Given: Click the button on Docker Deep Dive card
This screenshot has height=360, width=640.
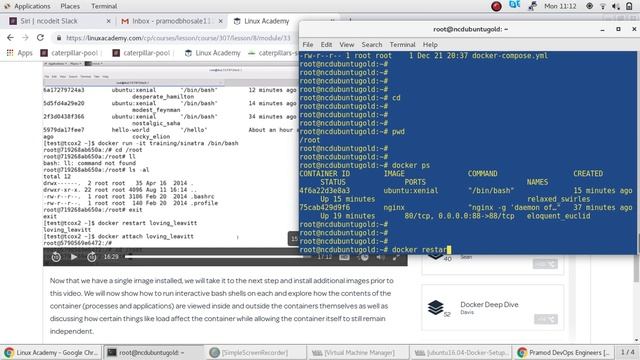Looking at the screenshot, I should (546, 319).
